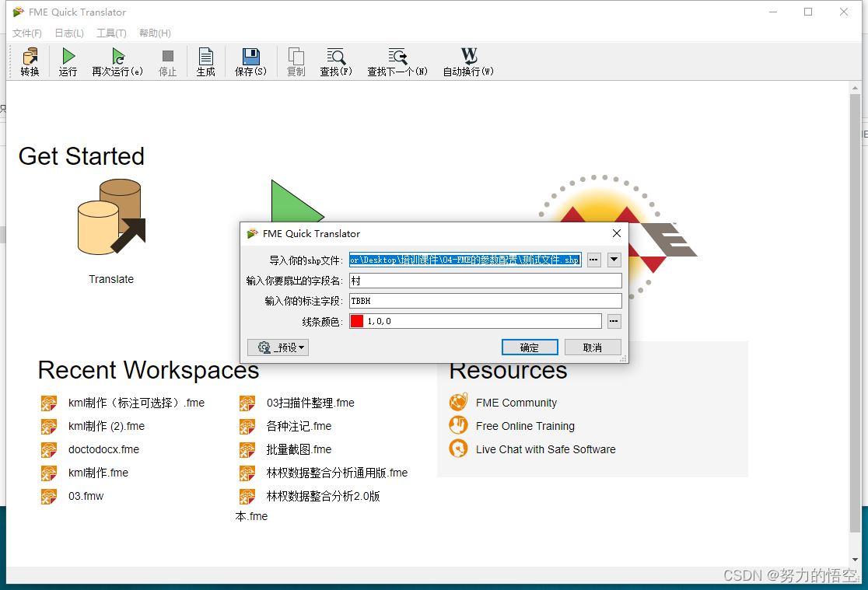Click the 输入你要扇出的字段名 field containing 村
Screen dimensions: 868x590
(x=485, y=281)
